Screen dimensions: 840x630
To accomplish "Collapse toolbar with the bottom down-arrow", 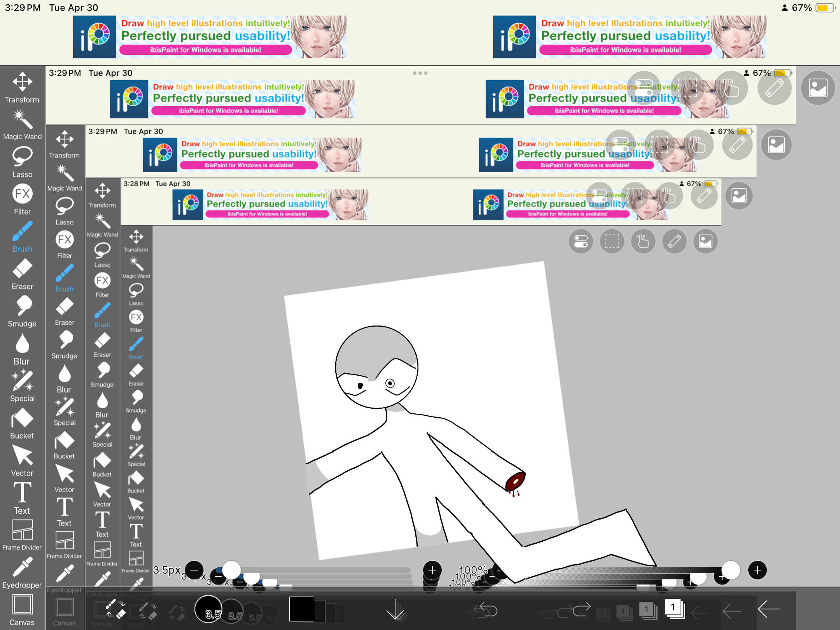I will pyautogui.click(x=395, y=609).
